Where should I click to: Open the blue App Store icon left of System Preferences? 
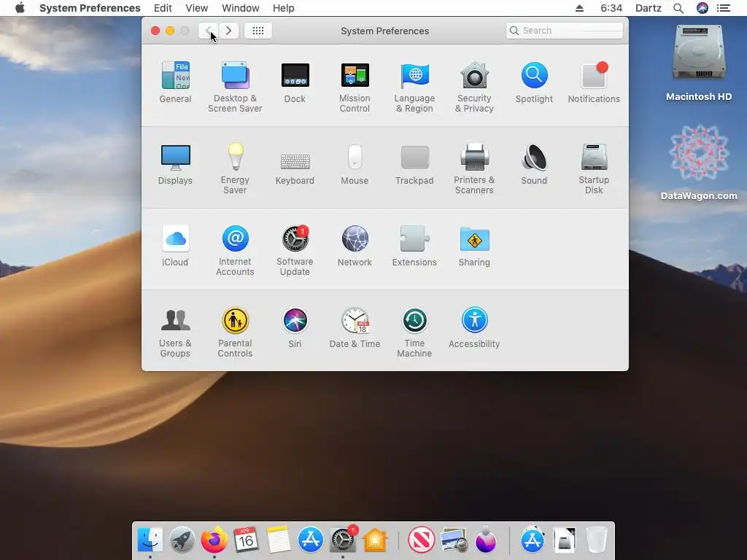click(x=311, y=540)
